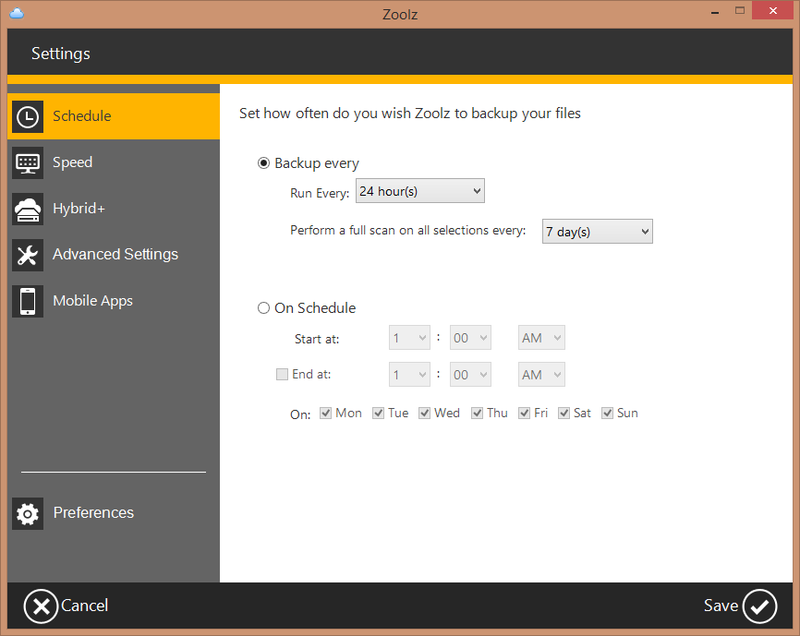Click the Advanced Settings wrench icon
The width and height of the screenshot is (800, 636).
tap(28, 255)
